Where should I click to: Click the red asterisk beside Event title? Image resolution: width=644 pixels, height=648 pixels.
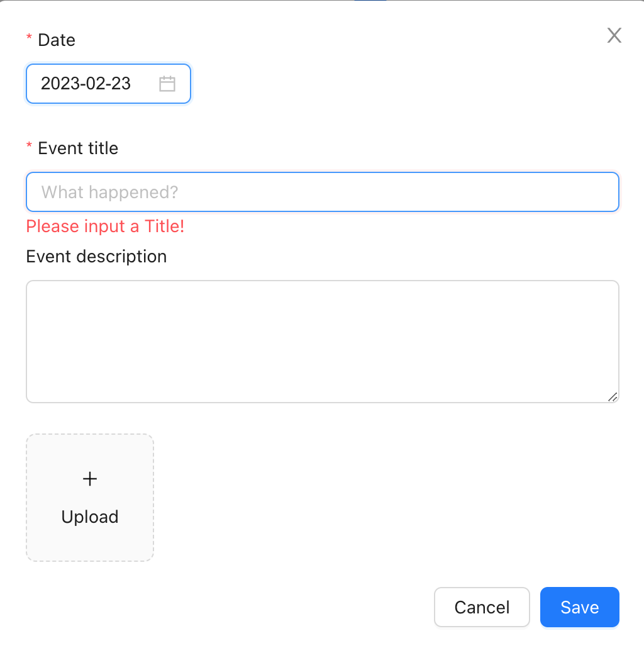(28, 148)
